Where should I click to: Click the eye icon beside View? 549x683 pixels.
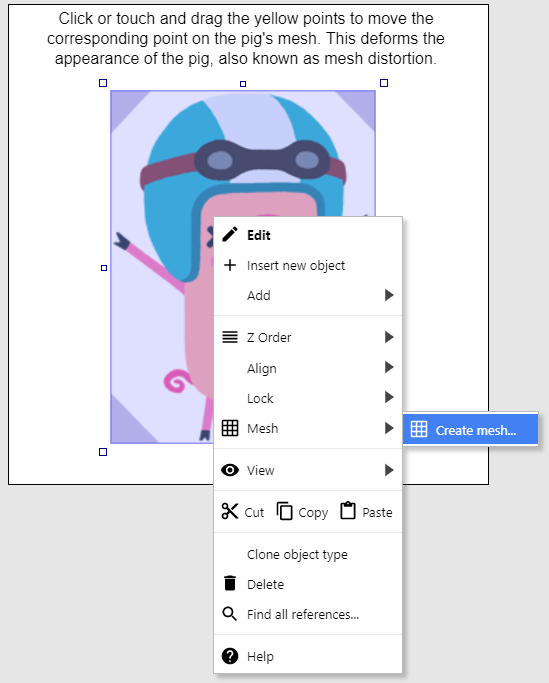pyautogui.click(x=230, y=470)
